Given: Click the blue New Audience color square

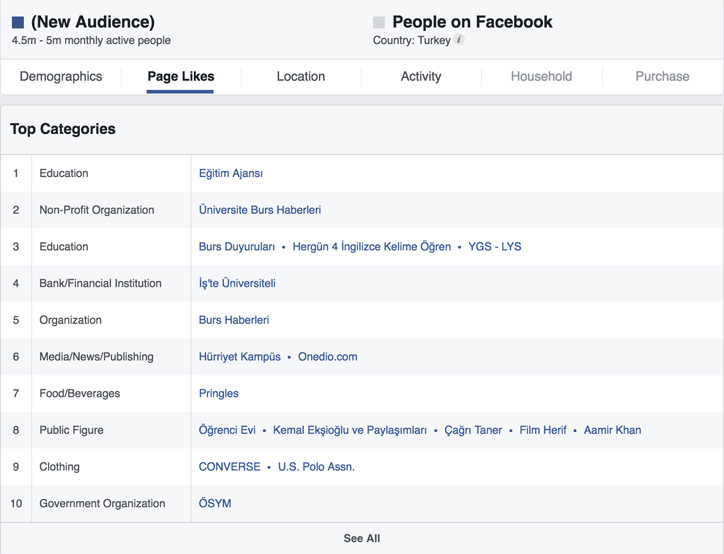Looking at the screenshot, I should point(18,22).
